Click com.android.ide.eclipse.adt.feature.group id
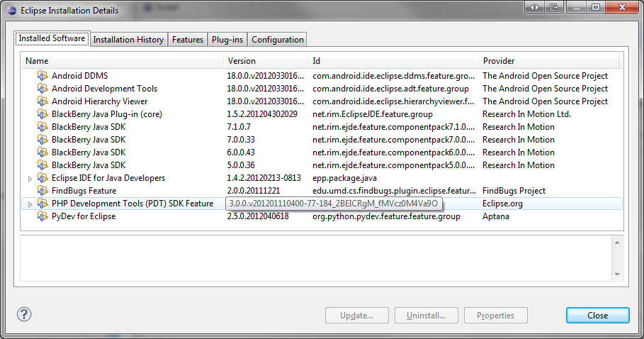 [390, 89]
